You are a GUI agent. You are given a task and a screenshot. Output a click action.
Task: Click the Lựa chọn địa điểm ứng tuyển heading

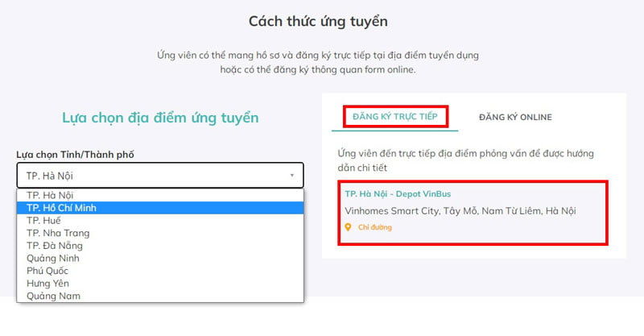(160, 118)
